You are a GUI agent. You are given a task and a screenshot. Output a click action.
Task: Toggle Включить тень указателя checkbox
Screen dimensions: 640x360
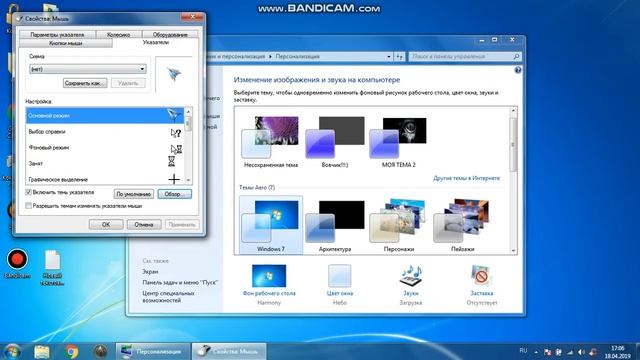[x=29, y=192]
